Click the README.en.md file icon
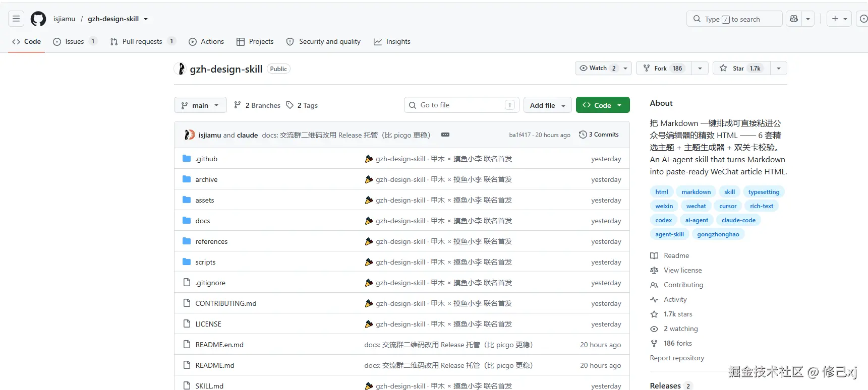Screen dimensions: 868x390 (x=187, y=345)
